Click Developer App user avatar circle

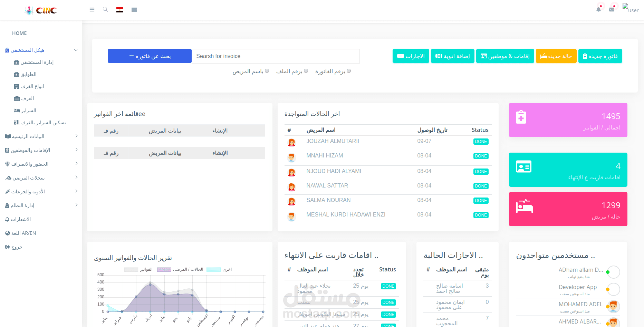click(613, 289)
